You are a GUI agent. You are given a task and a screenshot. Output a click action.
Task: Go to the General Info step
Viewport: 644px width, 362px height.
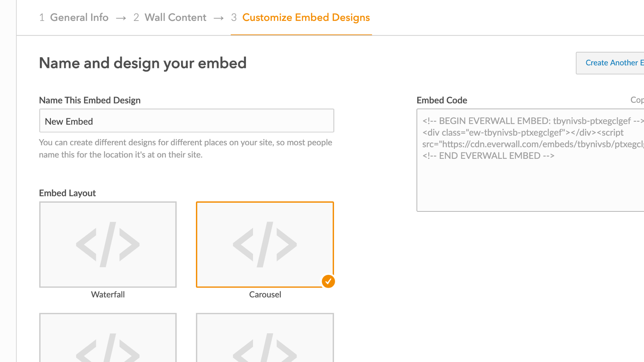pos(74,17)
